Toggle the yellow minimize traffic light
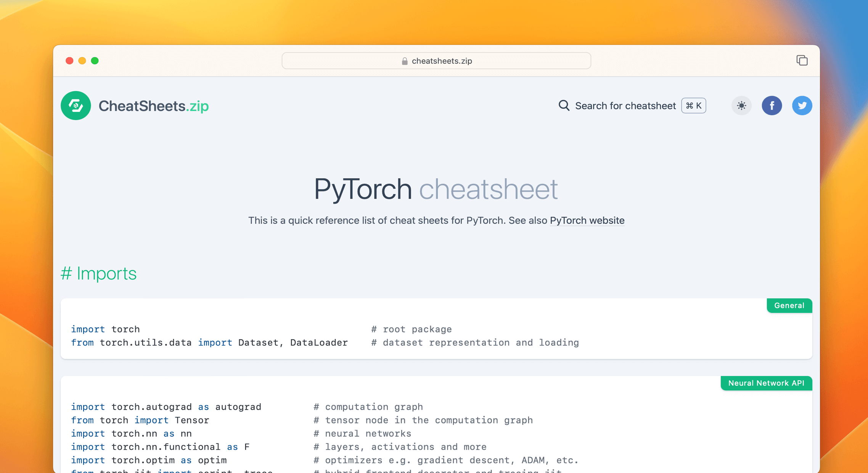 coord(82,61)
